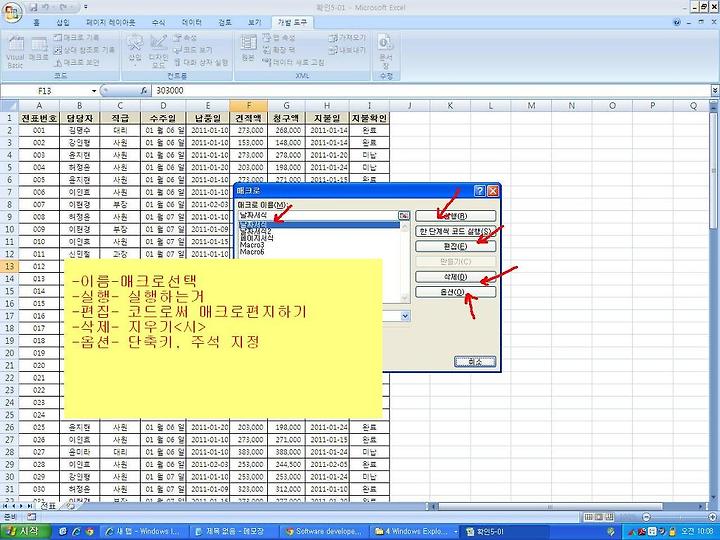This screenshot has width=720, height=540.
Task: Switch to Page Break Preview in status bar
Action: coord(609,517)
